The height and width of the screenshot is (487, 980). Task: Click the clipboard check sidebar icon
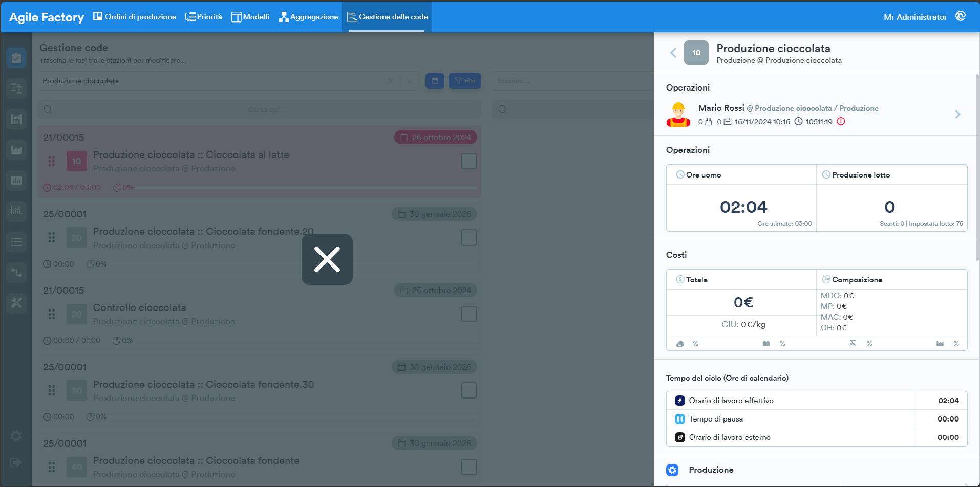16,58
